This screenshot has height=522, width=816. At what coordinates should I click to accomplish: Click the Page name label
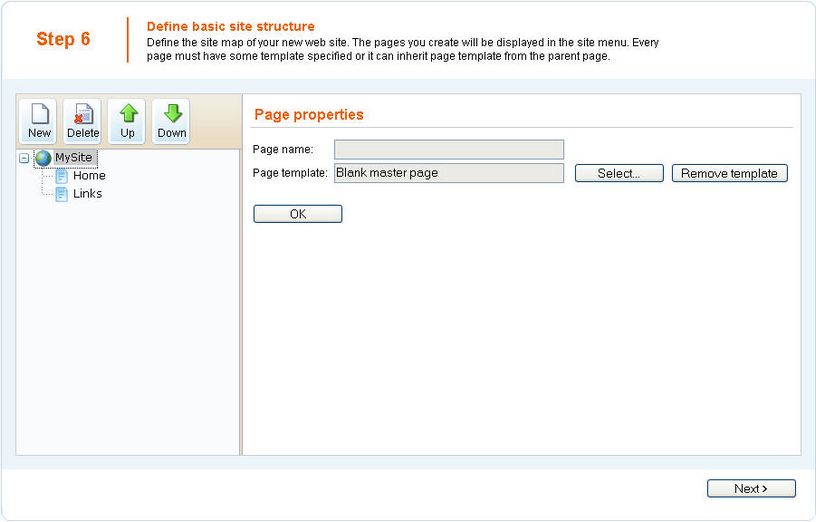[x=283, y=149]
